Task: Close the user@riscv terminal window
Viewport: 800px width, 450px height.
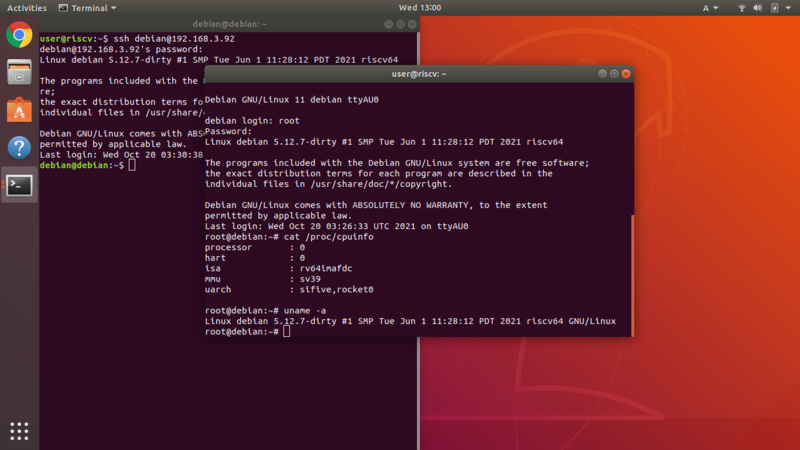Action: [x=626, y=74]
